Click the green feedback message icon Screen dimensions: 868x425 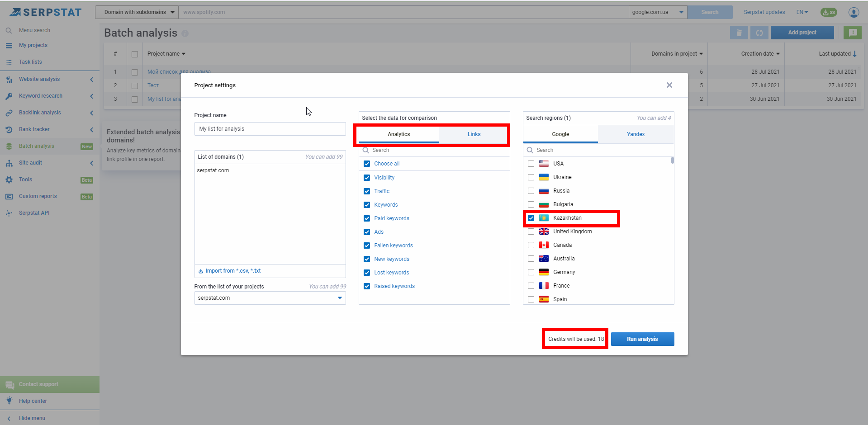point(853,33)
